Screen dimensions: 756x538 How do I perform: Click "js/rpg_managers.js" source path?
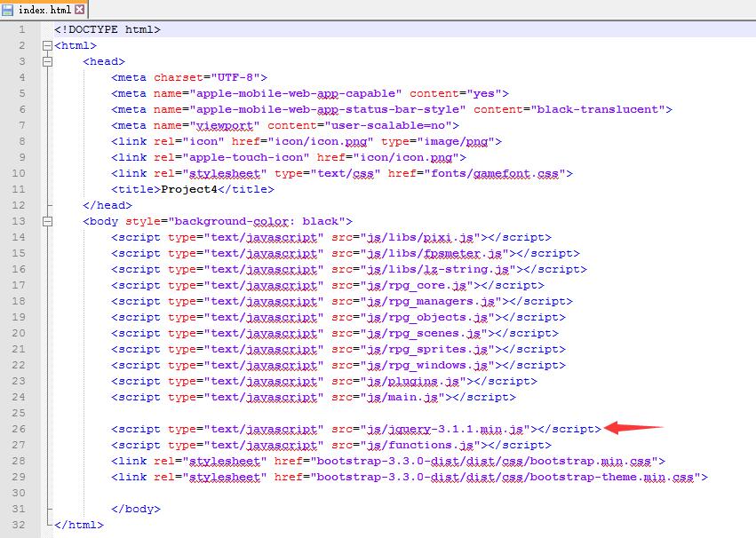click(x=431, y=301)
